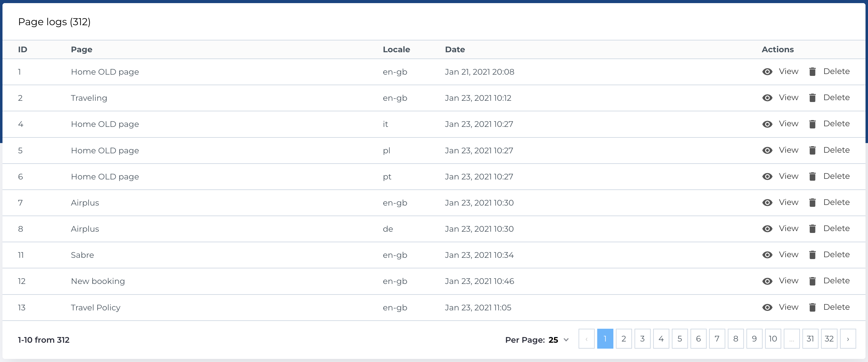Click the eye icon on the Home OLD page pt row
This screenshot has width=868, height=362.
pos(768,176)
